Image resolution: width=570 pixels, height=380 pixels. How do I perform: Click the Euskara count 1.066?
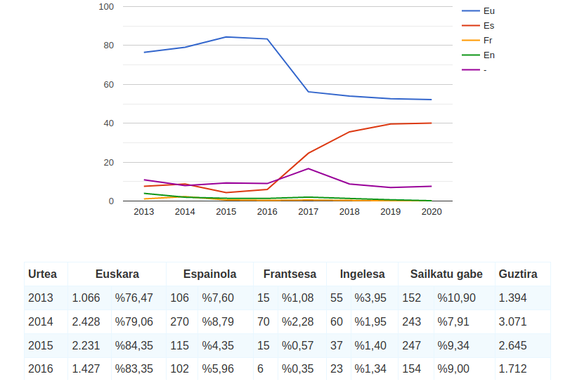pos(89,298)
